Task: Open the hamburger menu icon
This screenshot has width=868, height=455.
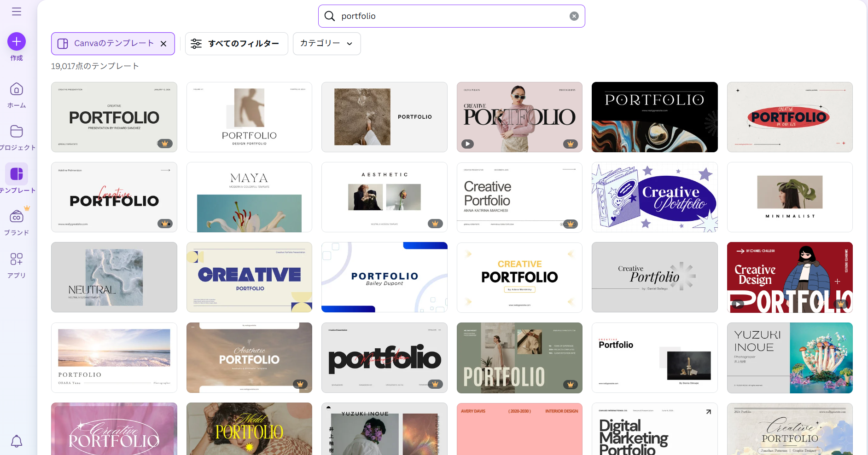Action: click(x=17, y=12)
